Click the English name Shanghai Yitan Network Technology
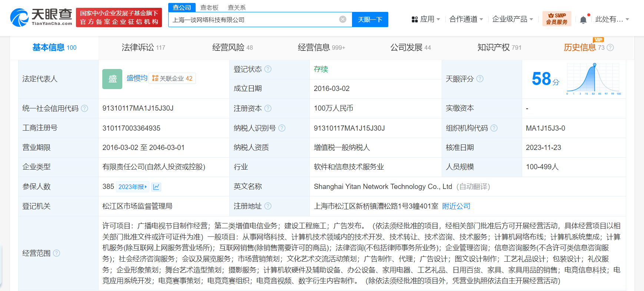Viewport: 644px width, 291px height. (383, 187)
